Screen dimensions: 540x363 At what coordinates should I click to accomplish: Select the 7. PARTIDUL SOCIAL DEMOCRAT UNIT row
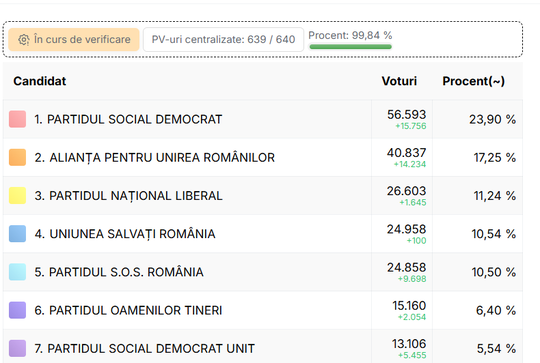[x=263, y=346]
